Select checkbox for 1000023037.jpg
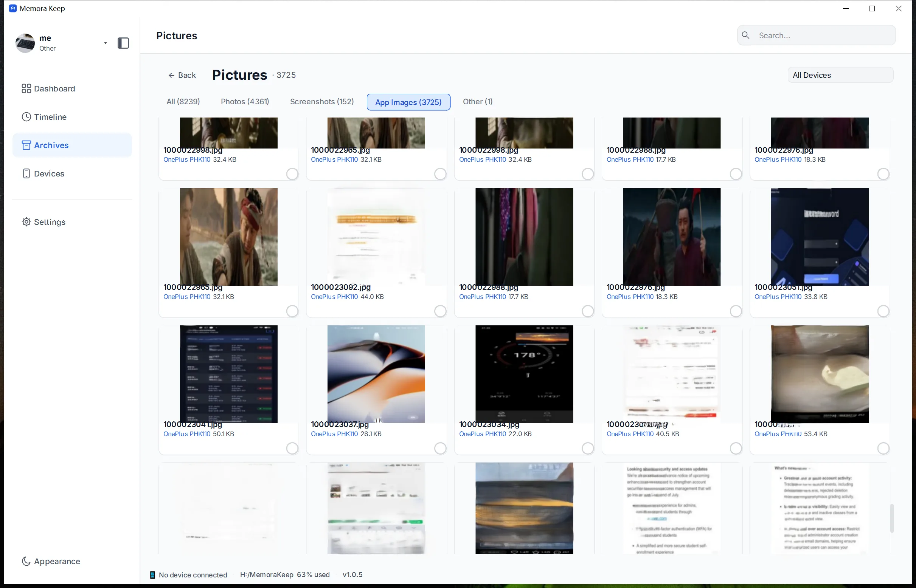Screen dimensions: 916x588 click(x=440, y=448)
